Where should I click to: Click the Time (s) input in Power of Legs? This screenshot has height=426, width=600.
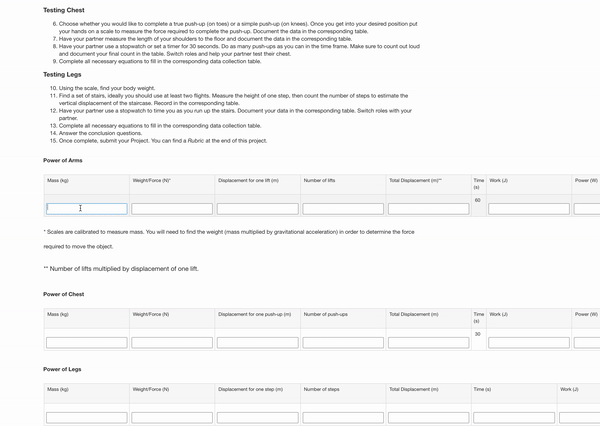point(514,418)
